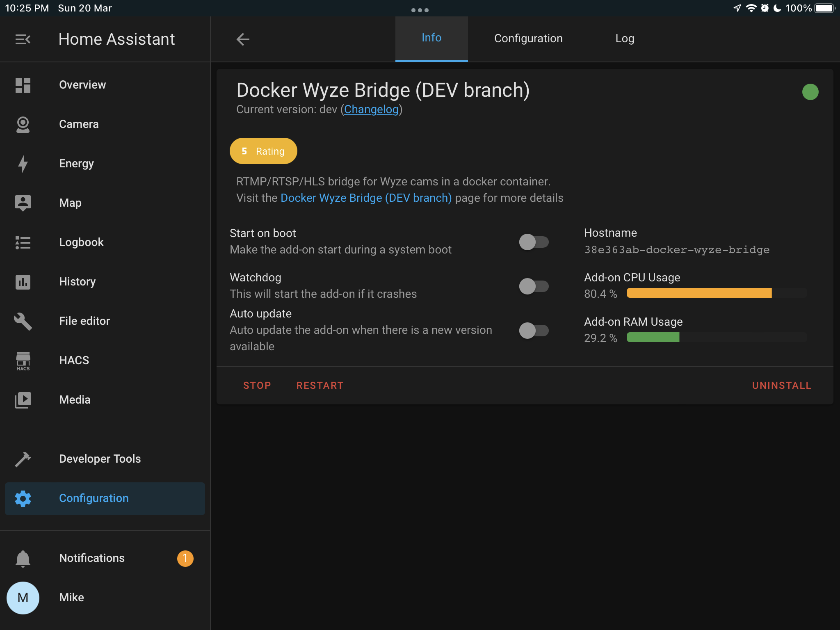This screenshot has height=630, width=840.
Task: Enable the Auto update toggle
Action: [533, 331]
